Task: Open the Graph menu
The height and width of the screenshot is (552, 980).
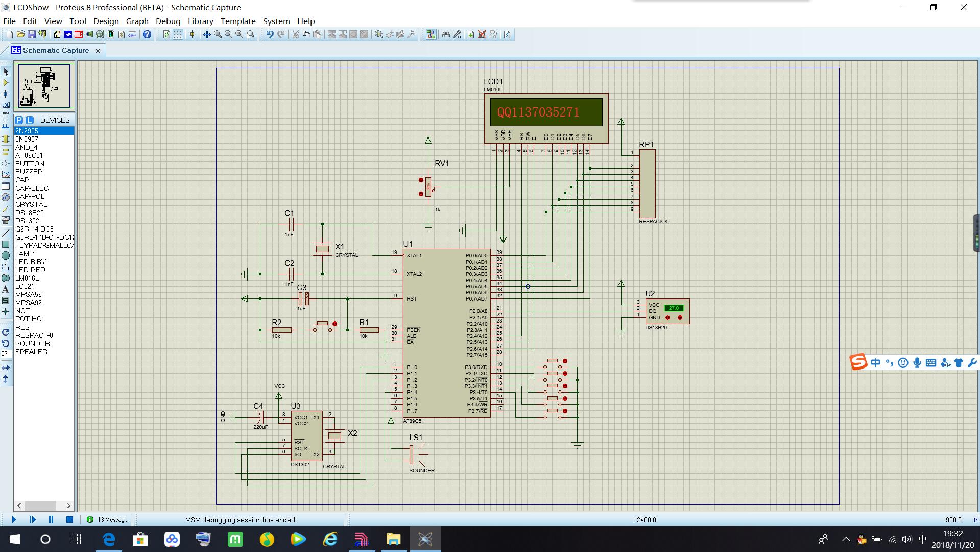Action: [137, 21]
